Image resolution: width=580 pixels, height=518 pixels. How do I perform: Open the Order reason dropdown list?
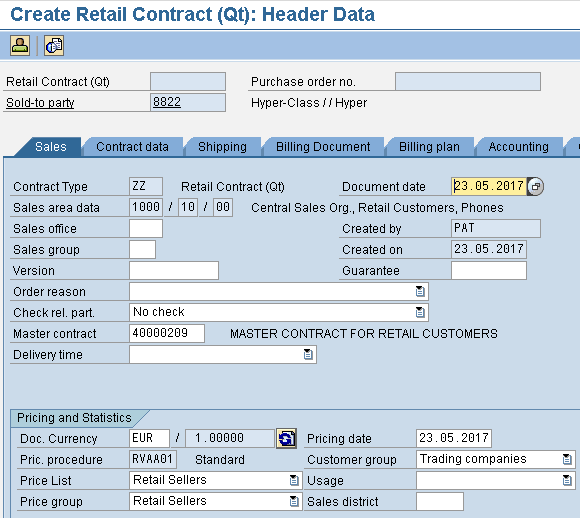419,292
